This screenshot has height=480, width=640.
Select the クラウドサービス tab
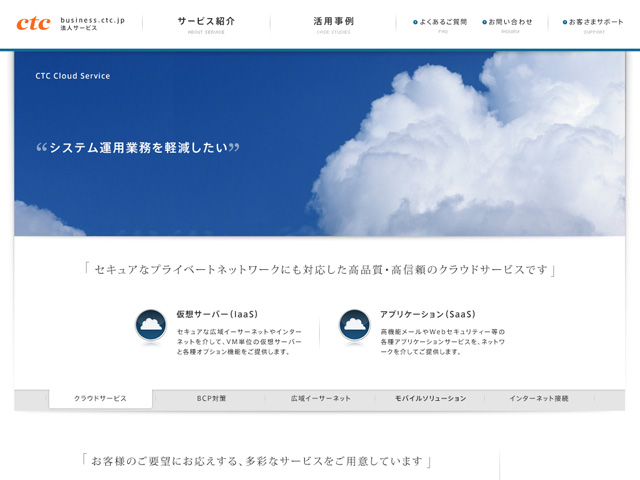(x=100, y=398)
